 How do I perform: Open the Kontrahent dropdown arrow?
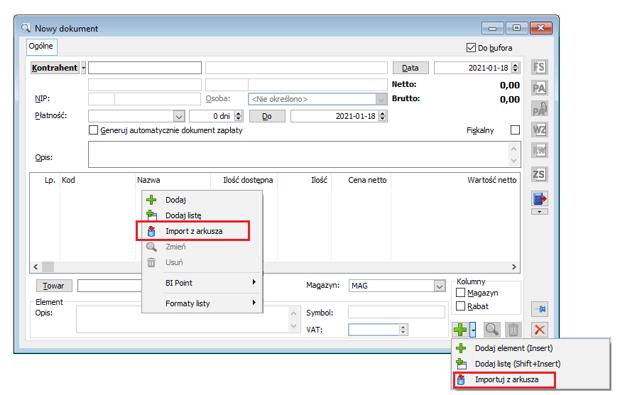click(83, 68)
